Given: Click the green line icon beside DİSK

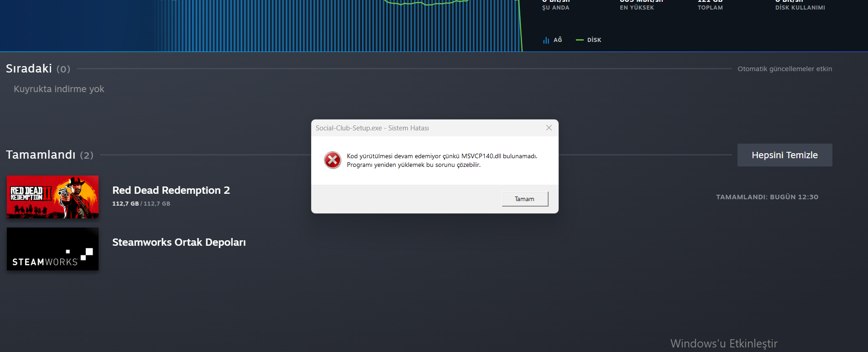Looking at the screenshot, I should 580,40.
